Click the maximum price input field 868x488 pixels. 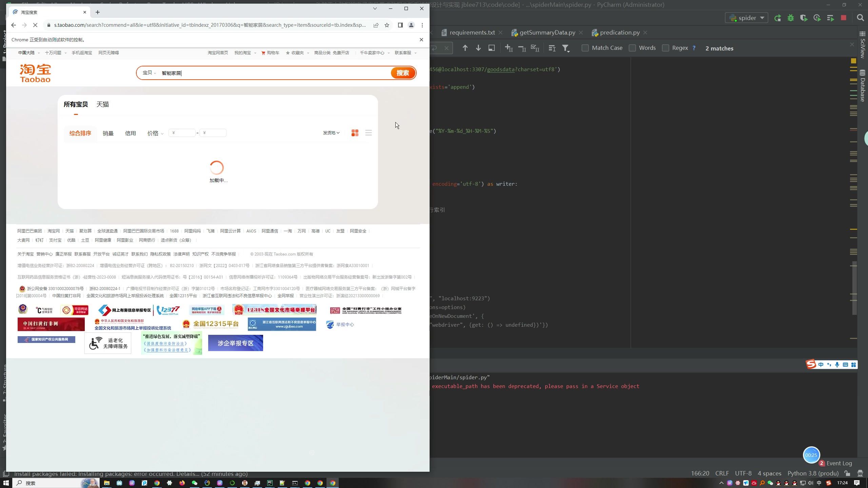(213, 133)
